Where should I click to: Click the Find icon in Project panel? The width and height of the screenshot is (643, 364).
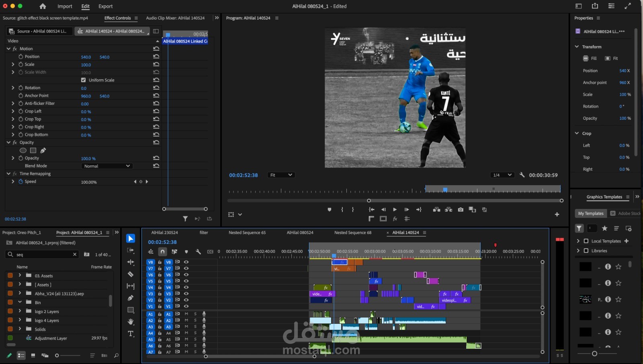(x=116, y=356)
